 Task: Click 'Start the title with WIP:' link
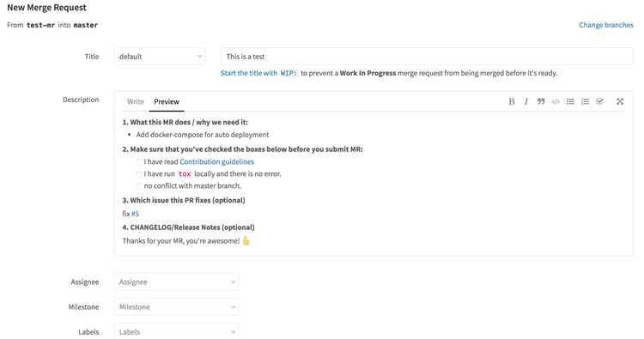pyautogui.click(x=258, y=73)
